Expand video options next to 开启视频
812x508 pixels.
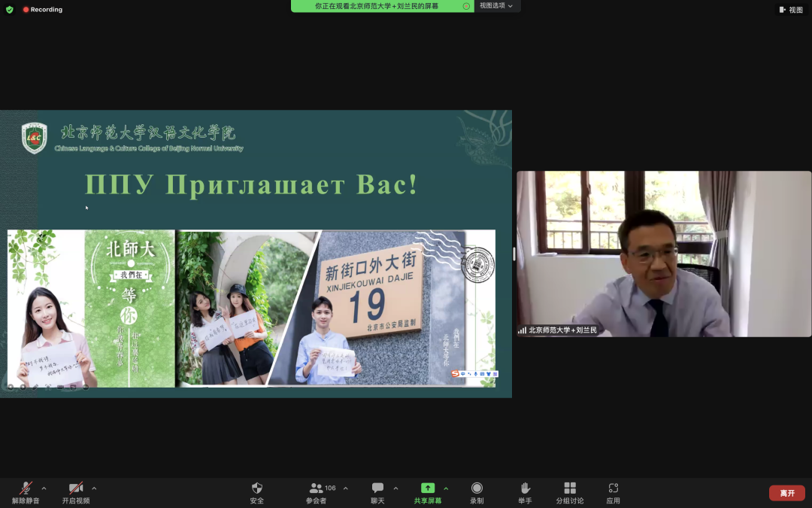click(94, 488)
